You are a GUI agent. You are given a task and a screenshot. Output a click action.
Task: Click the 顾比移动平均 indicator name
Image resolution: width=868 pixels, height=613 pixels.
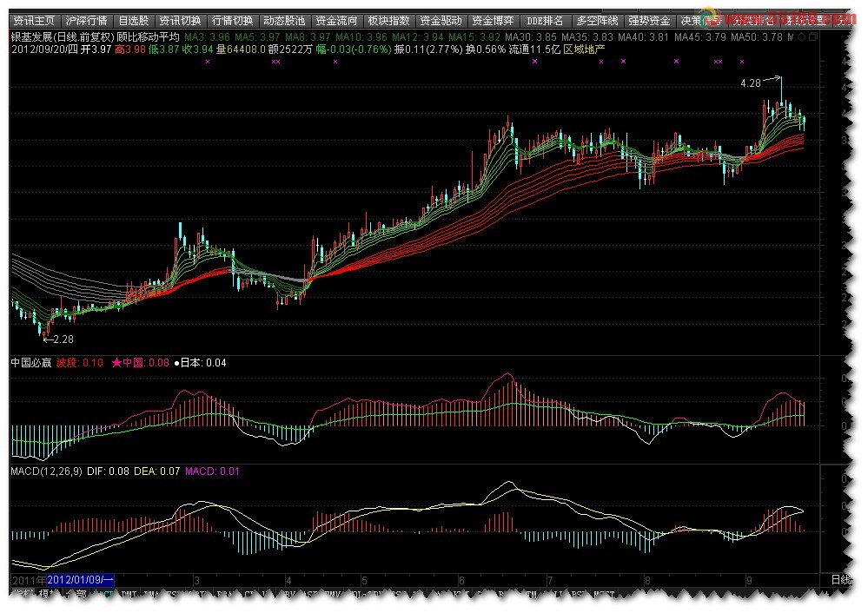click(149, 37)
